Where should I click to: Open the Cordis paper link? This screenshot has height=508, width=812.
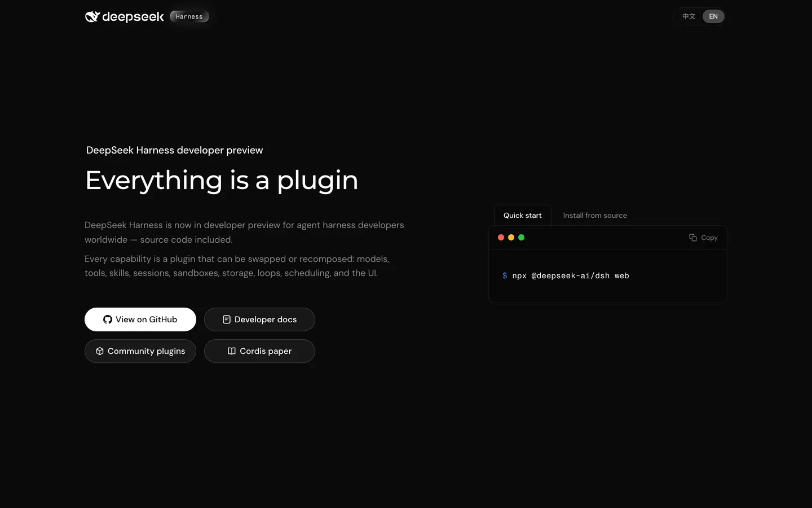(259, 351)
